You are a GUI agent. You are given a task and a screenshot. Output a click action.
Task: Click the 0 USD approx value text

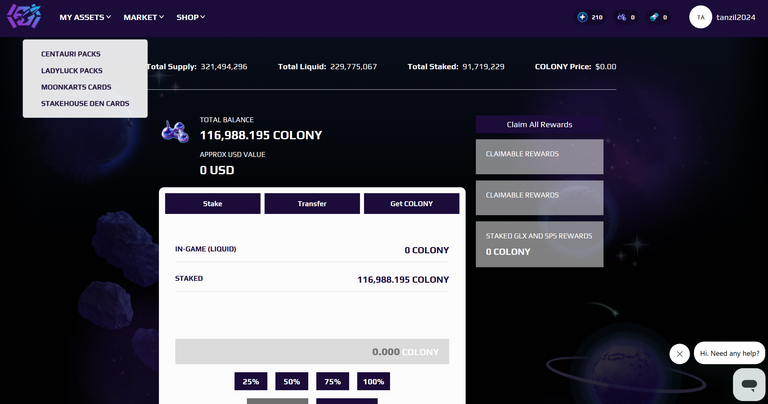pyautogui.click(x=217, y=170)
